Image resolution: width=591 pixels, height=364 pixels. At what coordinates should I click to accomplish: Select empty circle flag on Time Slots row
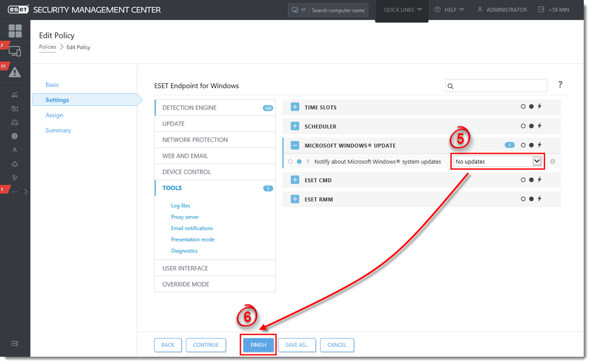tap(523, 107)
